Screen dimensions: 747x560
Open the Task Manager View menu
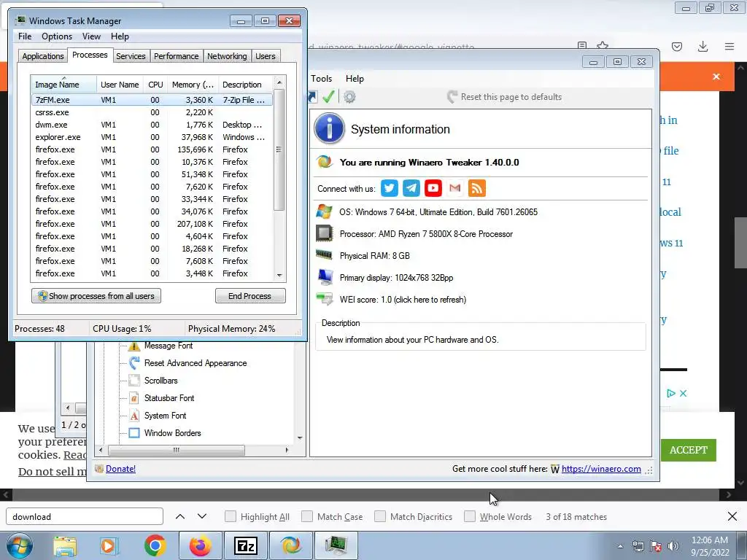91,36
